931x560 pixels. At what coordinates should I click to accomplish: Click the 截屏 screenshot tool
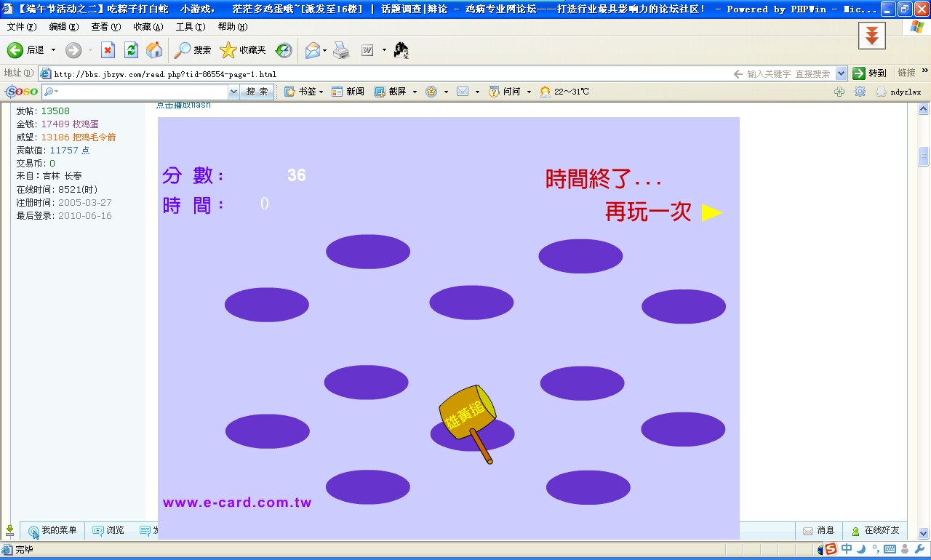point(390,92)
